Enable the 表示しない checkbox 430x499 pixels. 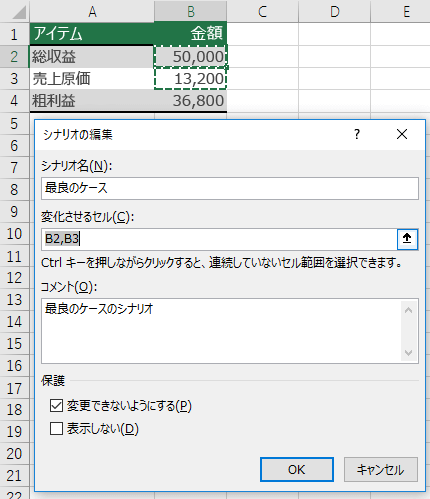coord(56,429)
